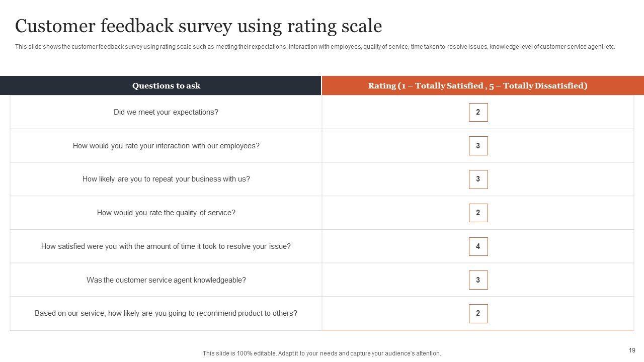Viewport: 644px width, 362px height.
Task: Select the rating box for employee interaction
Action: [x=478, y=146]
